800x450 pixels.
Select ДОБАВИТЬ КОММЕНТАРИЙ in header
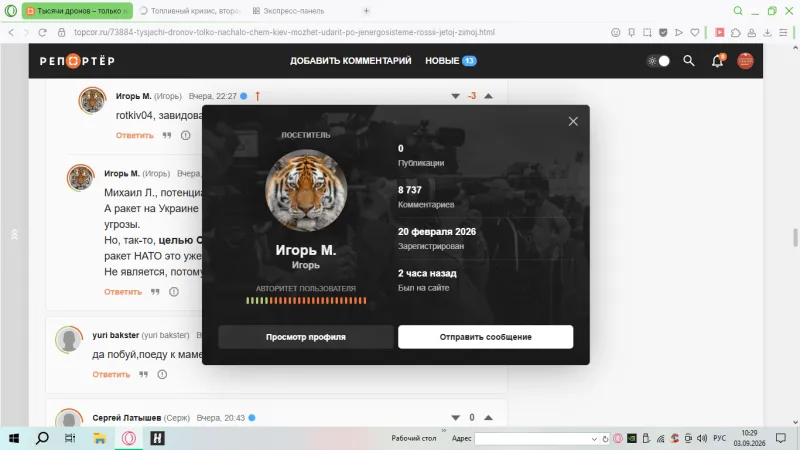click(351, 61)
